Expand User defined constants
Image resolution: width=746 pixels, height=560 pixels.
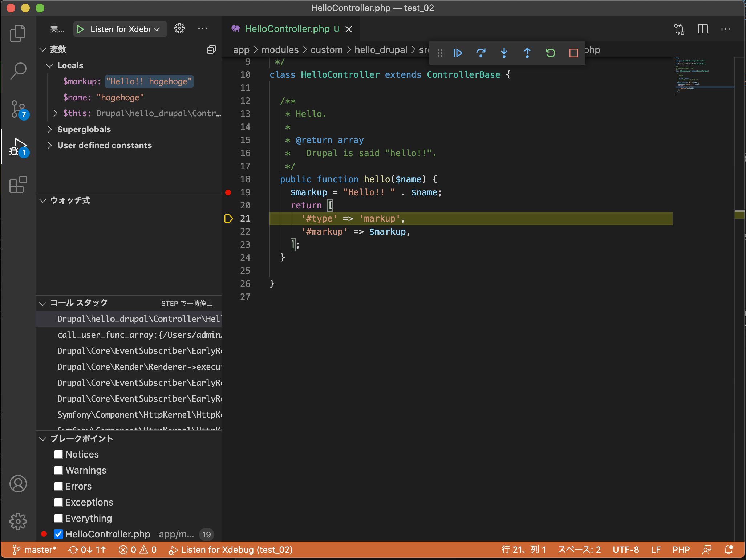(x=50, y=145)
